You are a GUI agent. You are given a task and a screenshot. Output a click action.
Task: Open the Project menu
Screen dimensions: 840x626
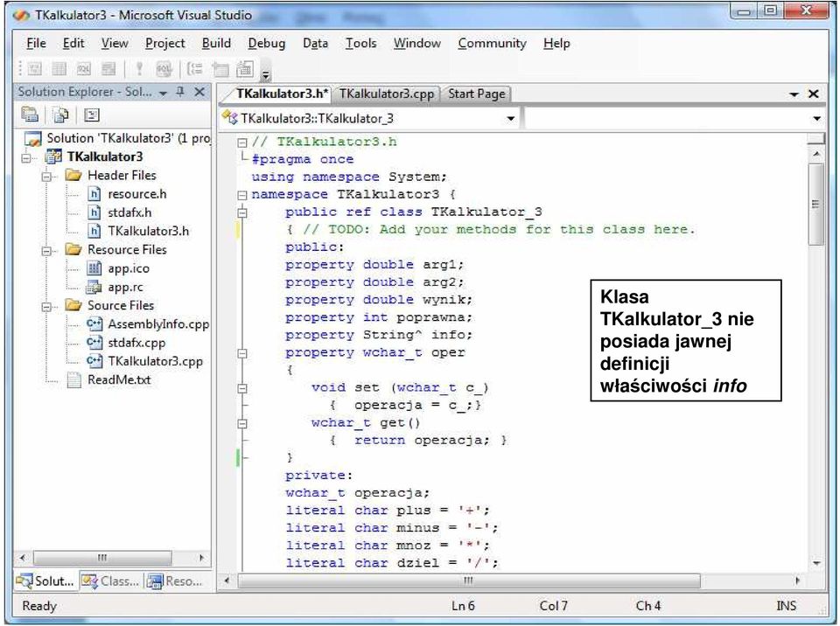(165, 44)
